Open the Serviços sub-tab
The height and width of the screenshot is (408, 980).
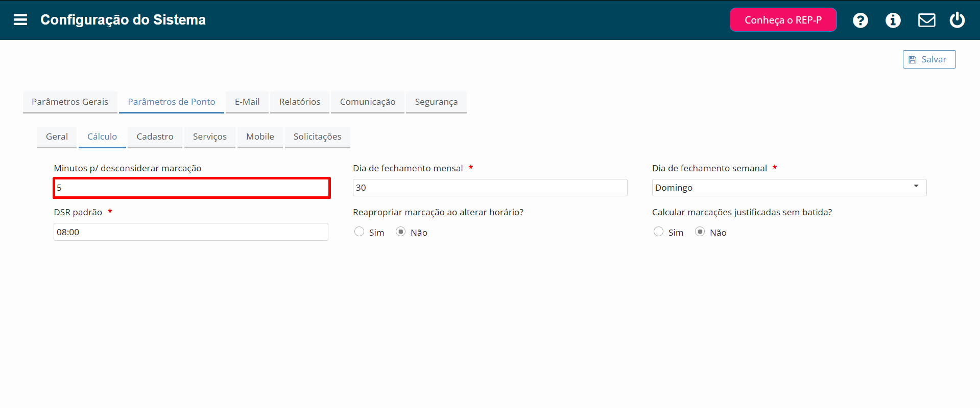210,137
